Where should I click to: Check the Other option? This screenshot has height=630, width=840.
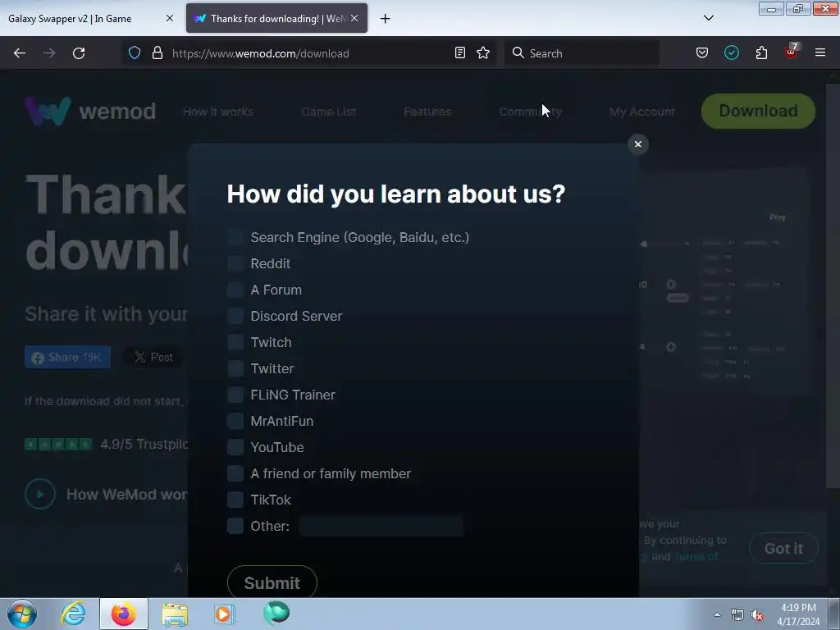coord(235,526)
